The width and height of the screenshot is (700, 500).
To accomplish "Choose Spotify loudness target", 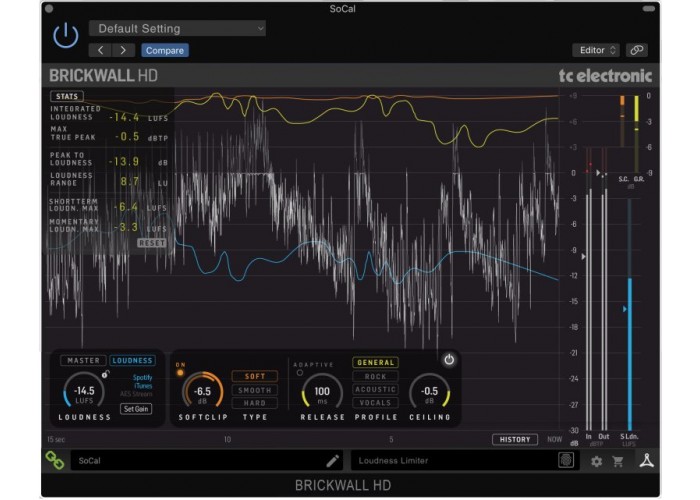I will coord(142,378).
